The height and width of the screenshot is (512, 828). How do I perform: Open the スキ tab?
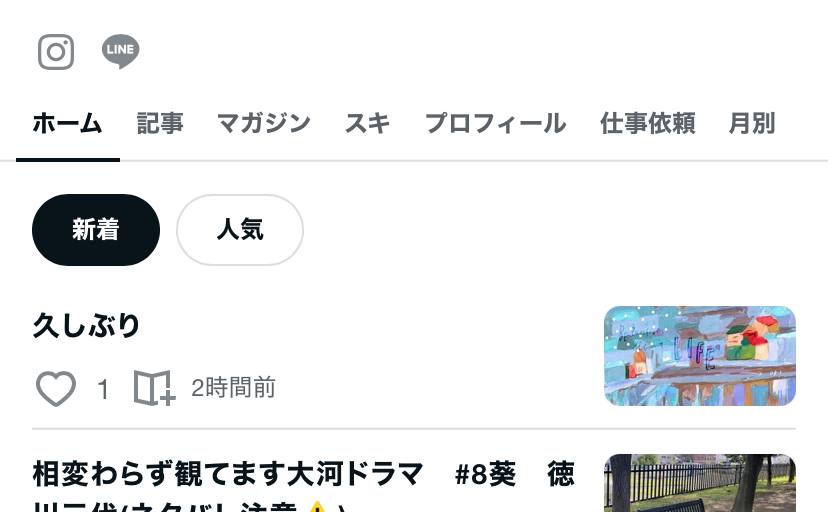click(x=368, y=124)
